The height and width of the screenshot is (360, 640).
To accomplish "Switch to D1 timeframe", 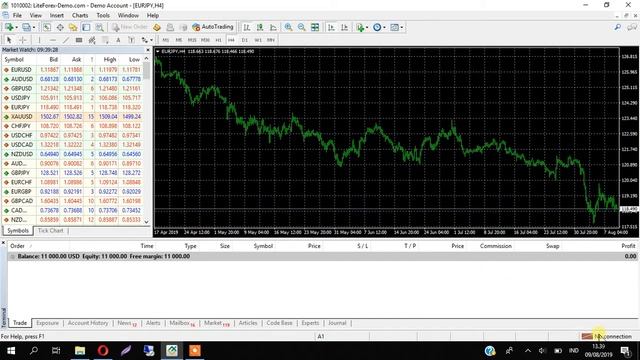I will click(x=244, y=40).
